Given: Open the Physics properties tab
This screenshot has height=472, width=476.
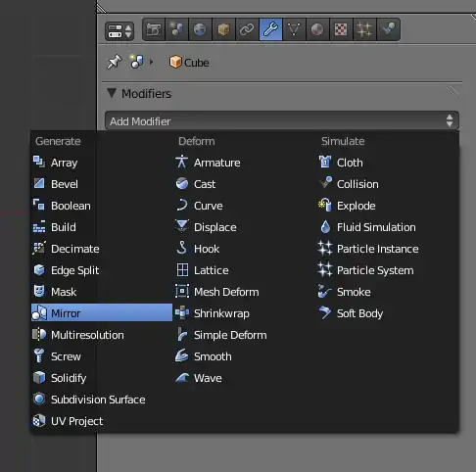Looking at the screenshot, I should [389, 29].
